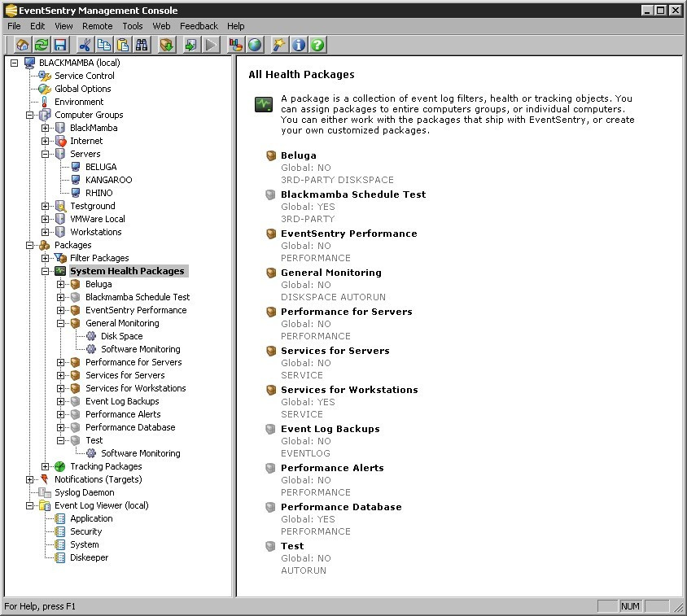687x616 pixels.
Task: Click the Paste clipboard icon
Action: click(x=123, y=45)
